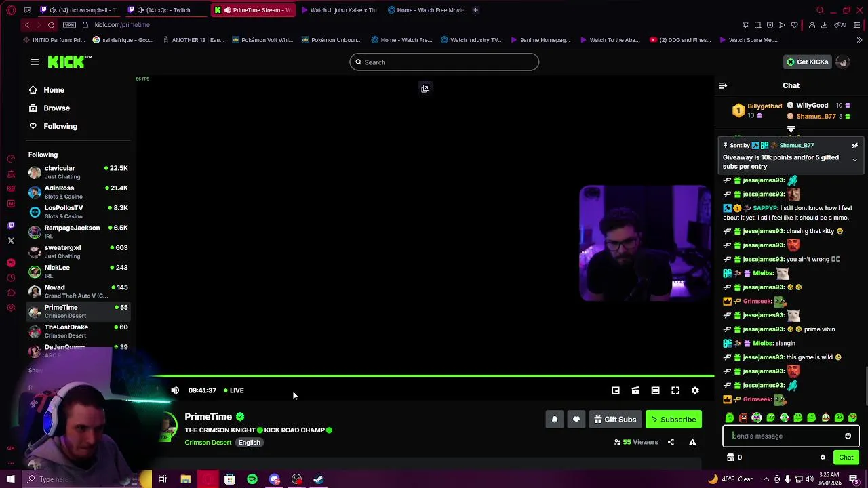Click the Get KICKs button

pyautogui.click(x=807, y=62)
